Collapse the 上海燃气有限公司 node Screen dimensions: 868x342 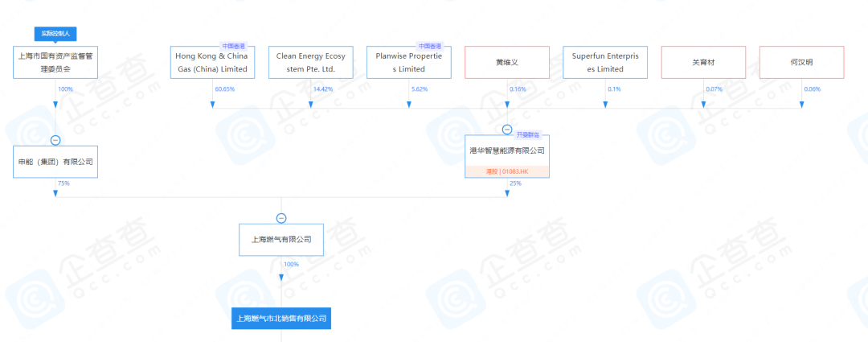(x=281, y=218)
